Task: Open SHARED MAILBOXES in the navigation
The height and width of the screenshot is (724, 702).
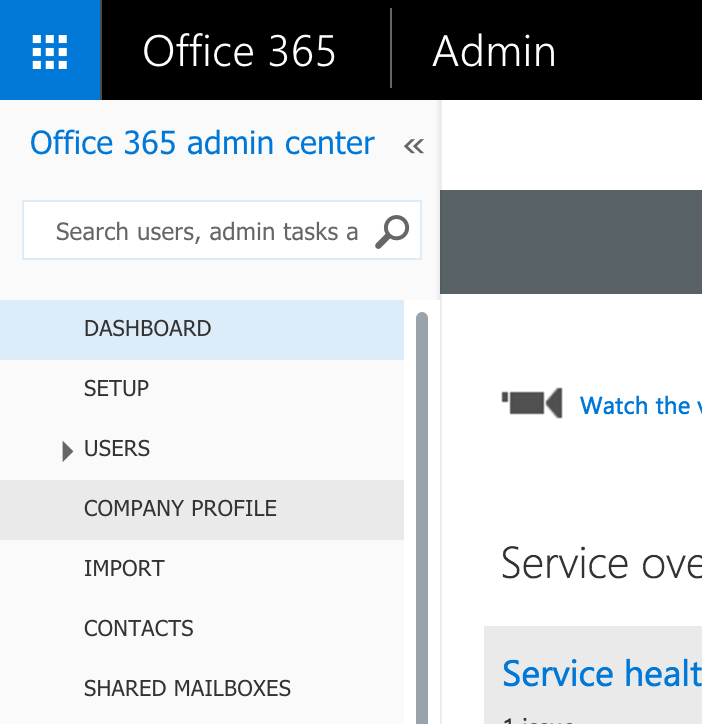Action: [x=202, y=689]
